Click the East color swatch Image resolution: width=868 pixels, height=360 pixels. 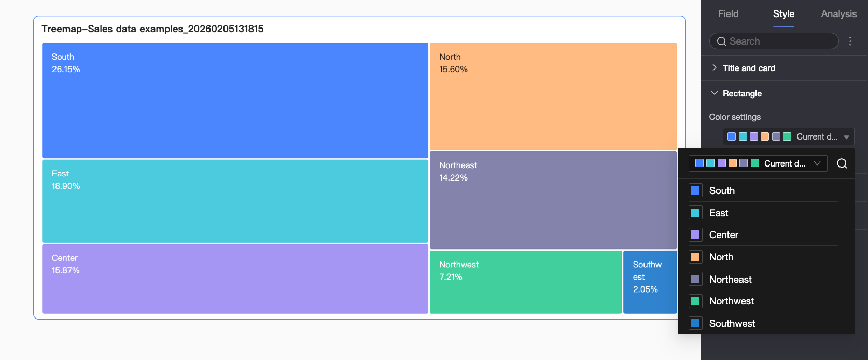click(695, 213)
